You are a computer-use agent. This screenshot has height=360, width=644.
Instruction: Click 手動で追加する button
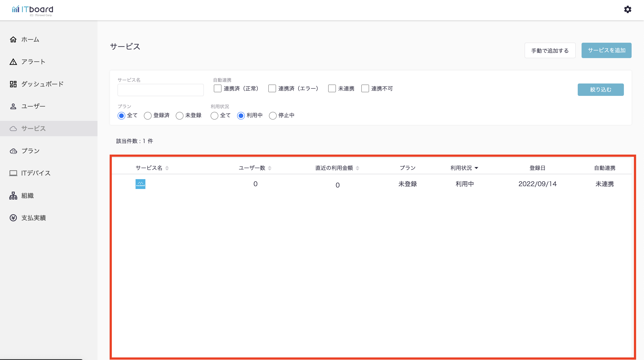click(x=550, y=50)
